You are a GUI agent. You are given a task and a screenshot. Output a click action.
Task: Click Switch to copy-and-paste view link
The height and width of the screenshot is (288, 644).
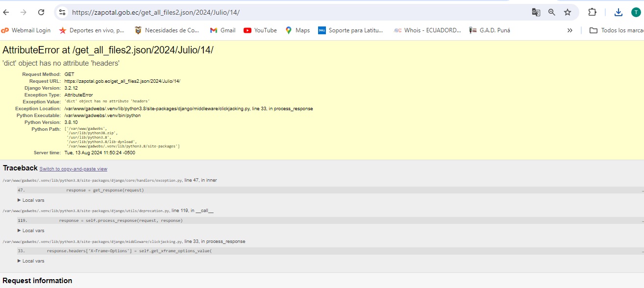coord(73,169)
